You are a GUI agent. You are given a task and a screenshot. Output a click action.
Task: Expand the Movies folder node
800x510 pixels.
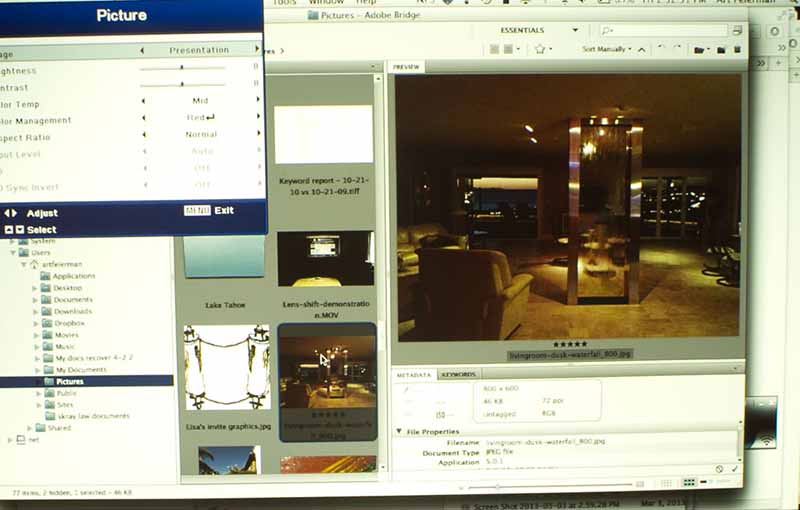(x=37, y=335)
